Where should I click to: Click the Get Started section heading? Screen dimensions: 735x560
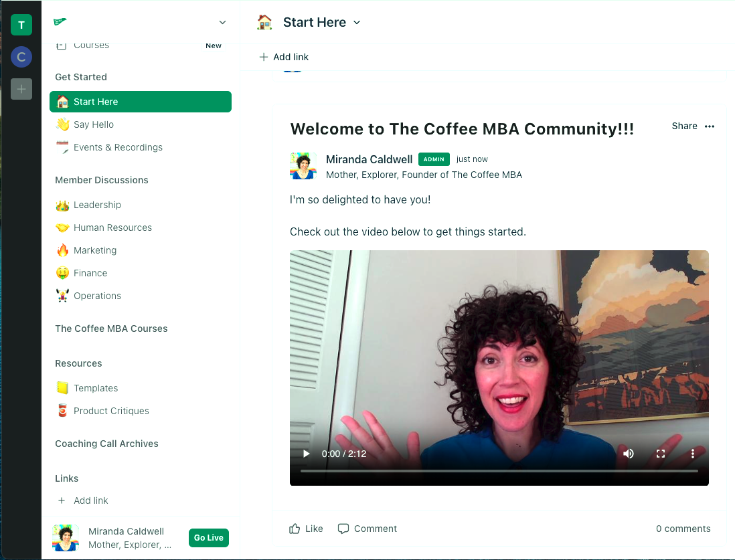[81, 77]
